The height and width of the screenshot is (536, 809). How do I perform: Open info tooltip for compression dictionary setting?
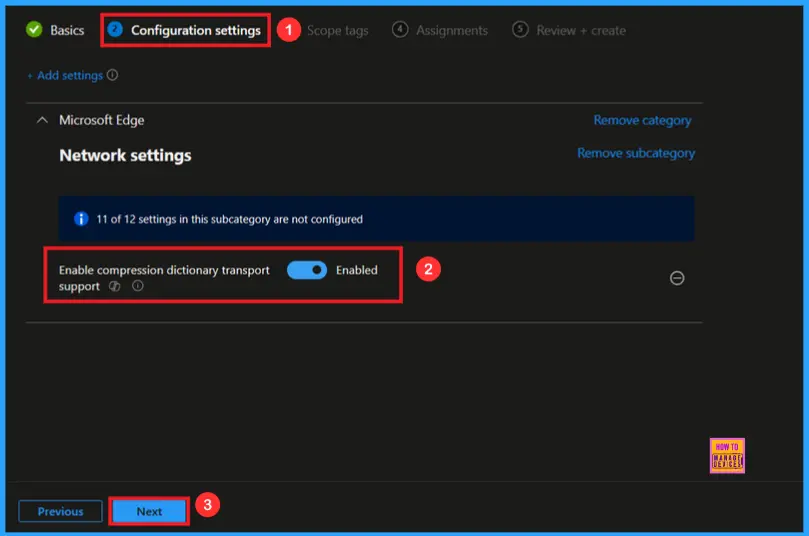tap(138, 286)
